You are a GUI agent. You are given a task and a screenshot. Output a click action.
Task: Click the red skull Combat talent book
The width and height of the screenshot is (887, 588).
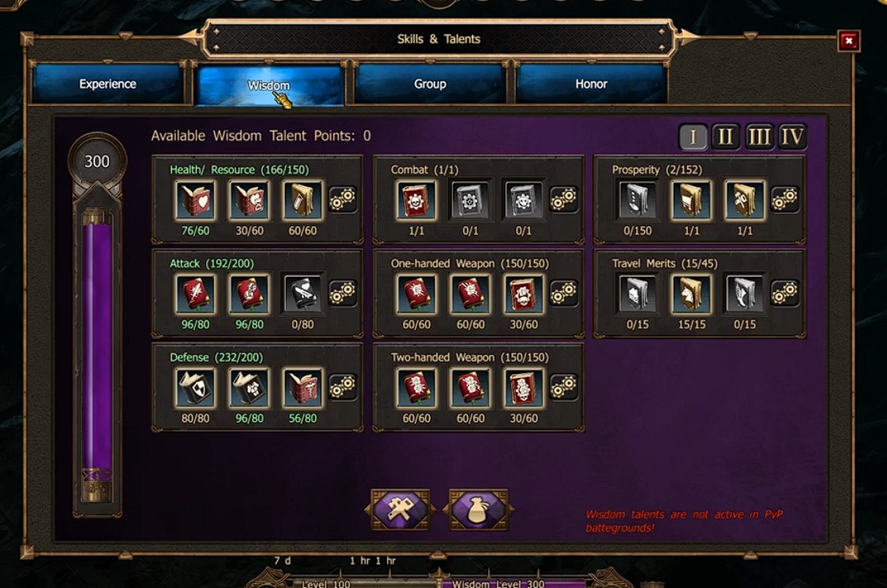pyautogui.click(x=416, y=201)
